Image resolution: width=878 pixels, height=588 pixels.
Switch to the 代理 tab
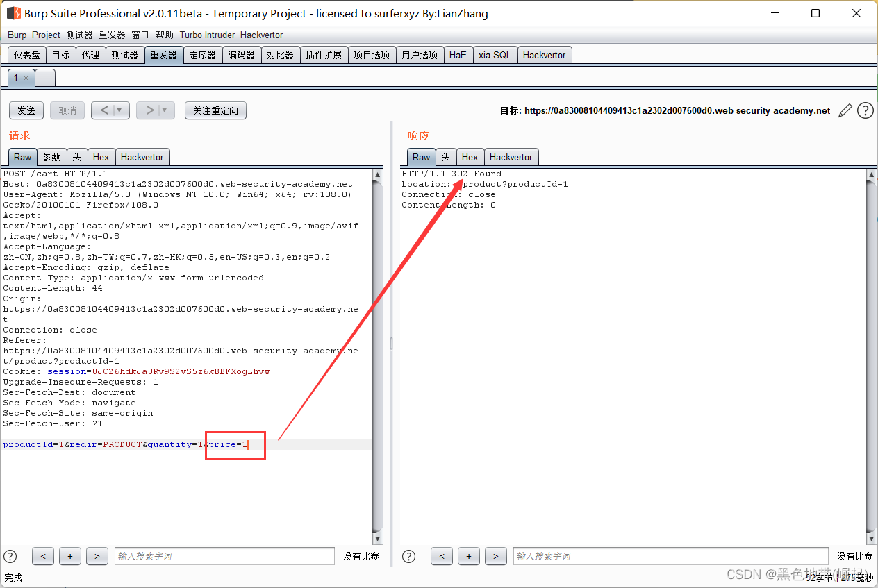[x=90, y=55]
